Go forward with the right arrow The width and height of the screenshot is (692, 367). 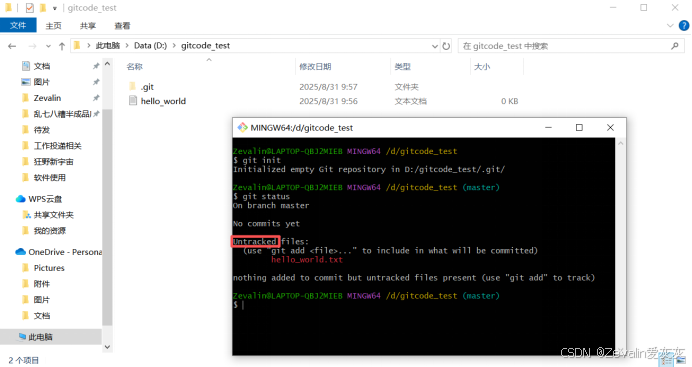coord(32,46)
